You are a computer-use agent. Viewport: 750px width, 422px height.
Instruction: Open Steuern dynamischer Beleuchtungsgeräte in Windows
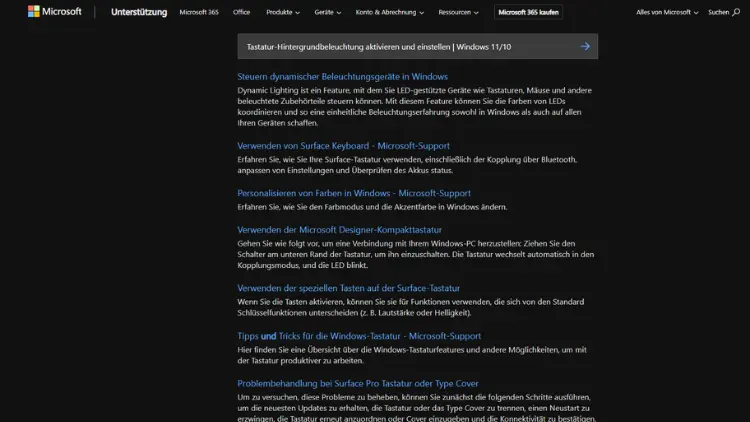point(342,77)
